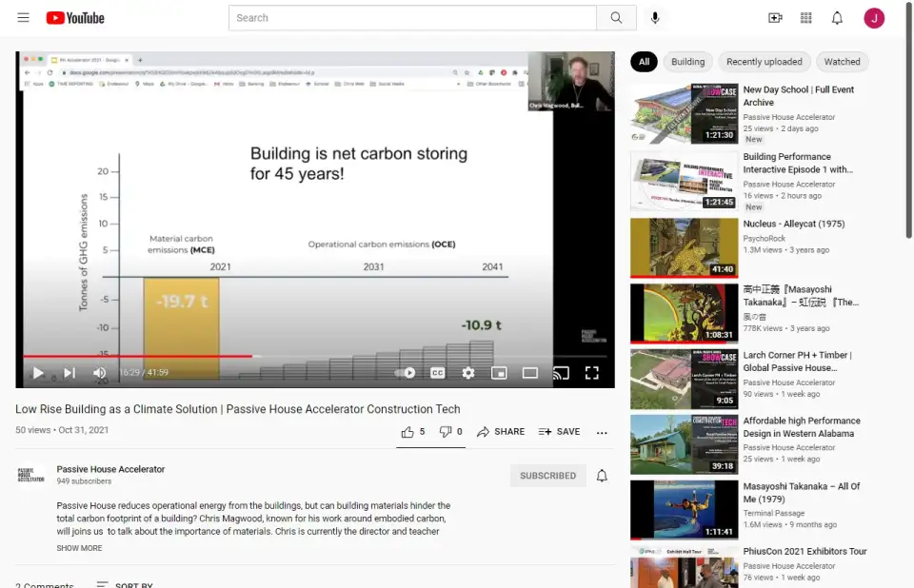The image size is (914, 588).
Task: Cast video to a TV
Action: 561,373
